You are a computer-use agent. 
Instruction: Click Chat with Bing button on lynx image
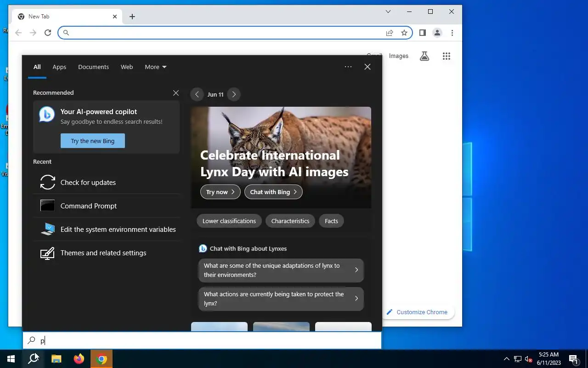pyautogui.click(x=273, y=192)
